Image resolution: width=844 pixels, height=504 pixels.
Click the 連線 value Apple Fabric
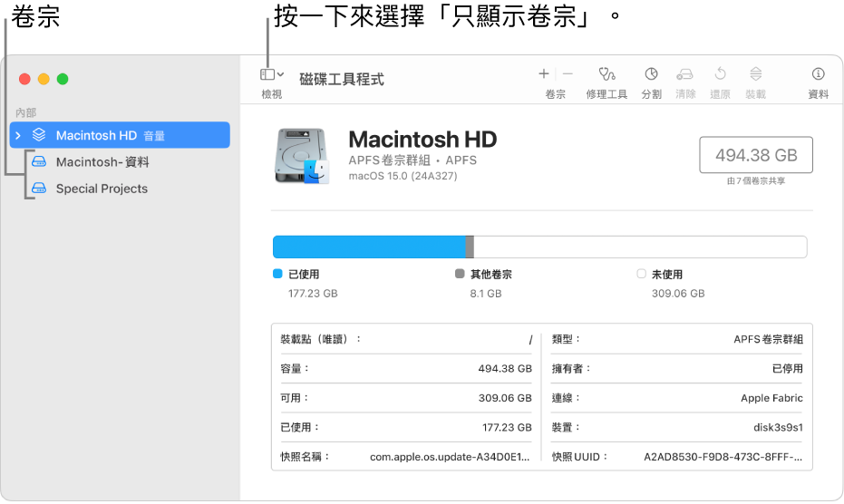click(x=771, y=398)
